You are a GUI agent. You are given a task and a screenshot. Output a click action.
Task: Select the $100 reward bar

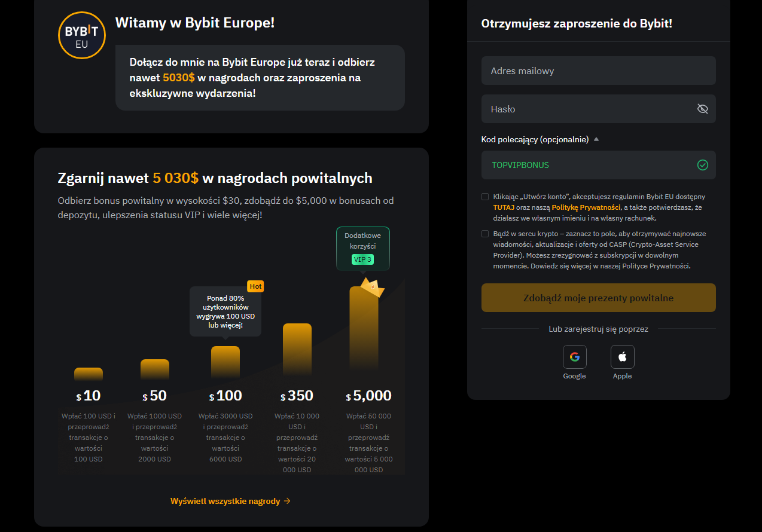pyautogui.click(x=225, y=362)
